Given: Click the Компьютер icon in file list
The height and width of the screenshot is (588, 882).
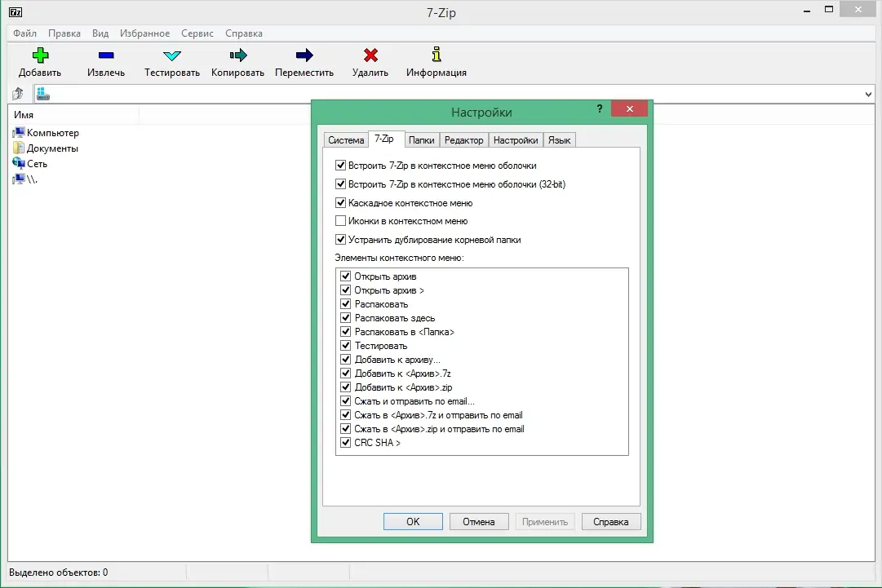Looking at the screenshot, I should coord(19,133).
